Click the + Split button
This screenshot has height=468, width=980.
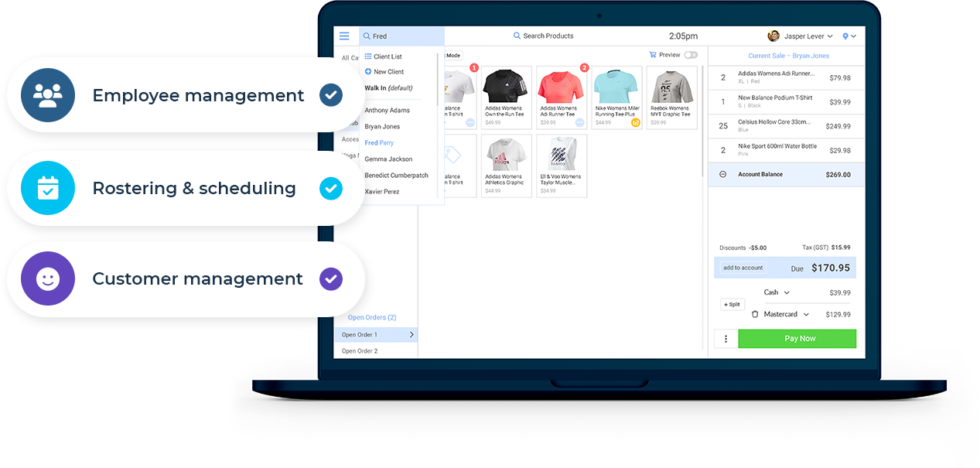[732, 305]
